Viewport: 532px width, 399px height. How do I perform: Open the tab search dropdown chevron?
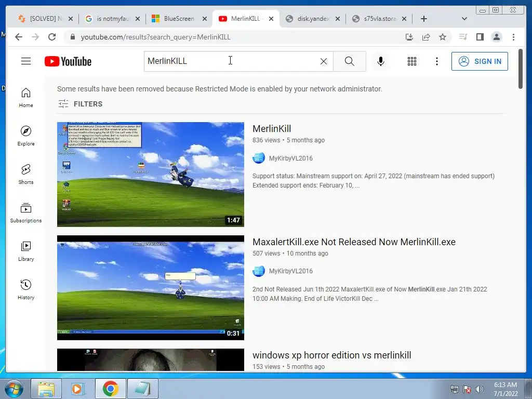(464, 19)
